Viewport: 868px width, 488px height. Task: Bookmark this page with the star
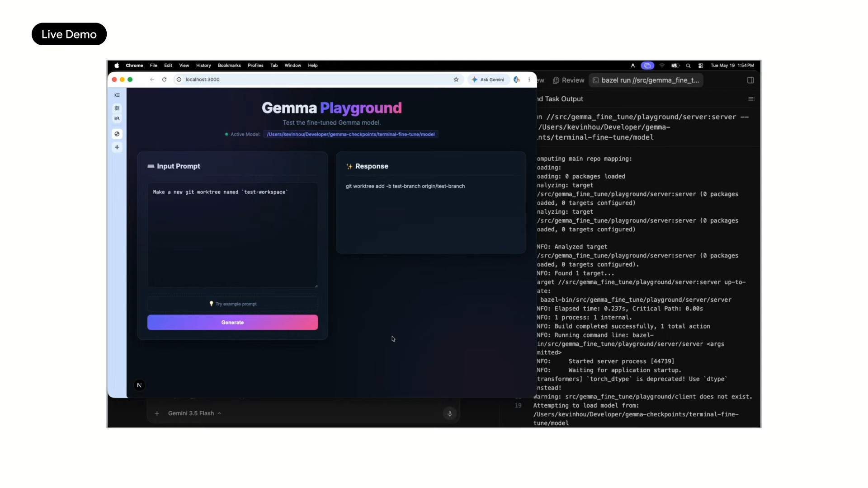tap(456, 80)
